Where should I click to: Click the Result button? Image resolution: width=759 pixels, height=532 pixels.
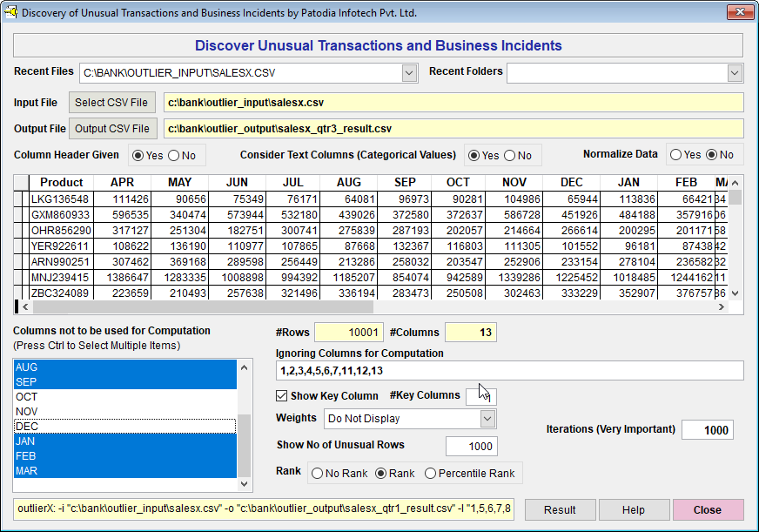[x=560, y=510]
